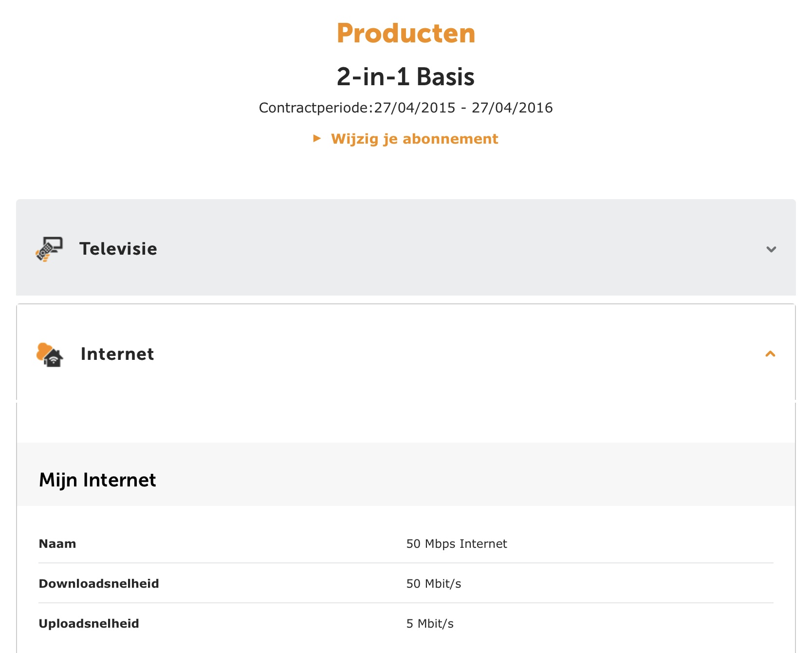Click the Producten heading
Screen dimensions: 812x653
tap(406, 33)
